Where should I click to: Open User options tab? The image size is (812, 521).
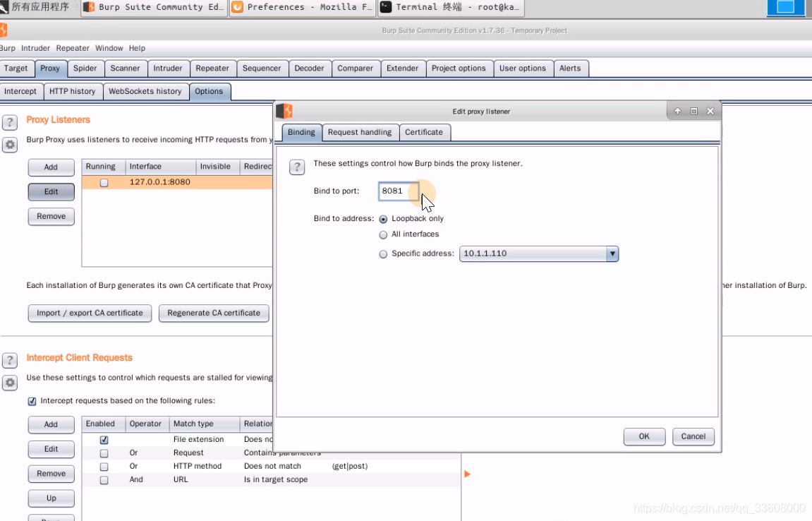point(523,68)
